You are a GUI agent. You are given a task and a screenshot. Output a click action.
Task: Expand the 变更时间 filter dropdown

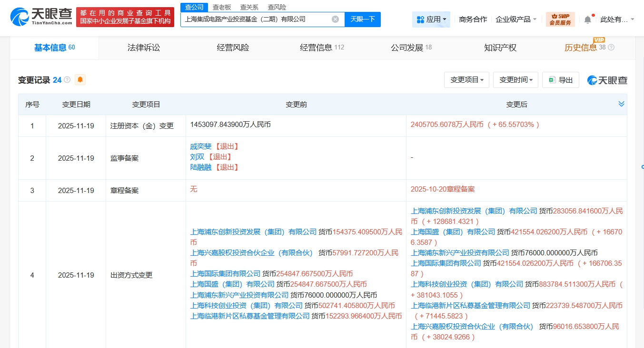(x=515, y=80)
